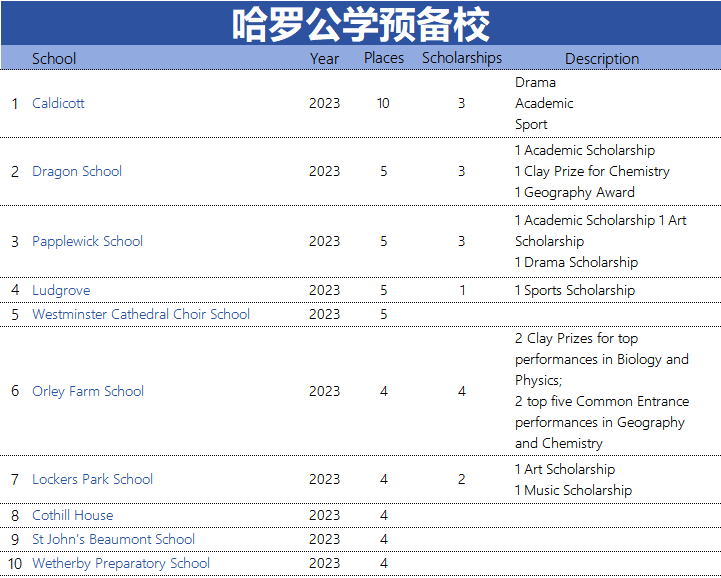Select Cothill House's places value 4
Image resolution: width=721 pixels, height=578 pixels.
[384, 515]
